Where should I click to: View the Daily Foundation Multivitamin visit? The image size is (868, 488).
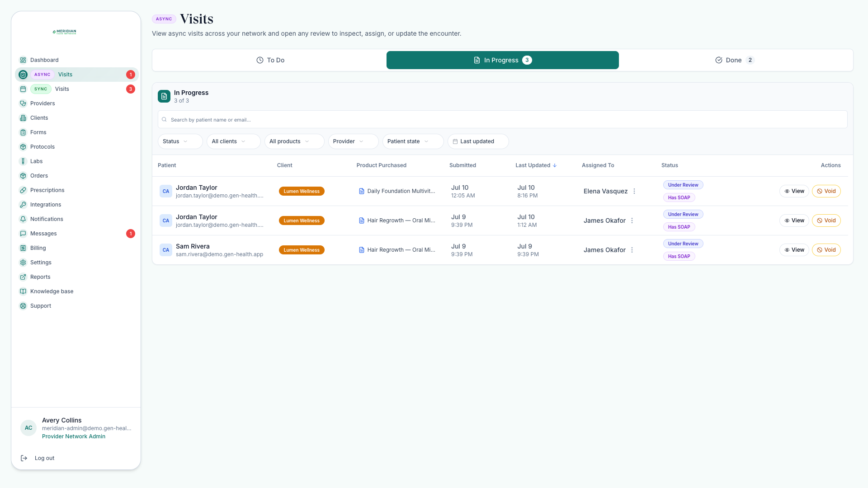(794, 191)
